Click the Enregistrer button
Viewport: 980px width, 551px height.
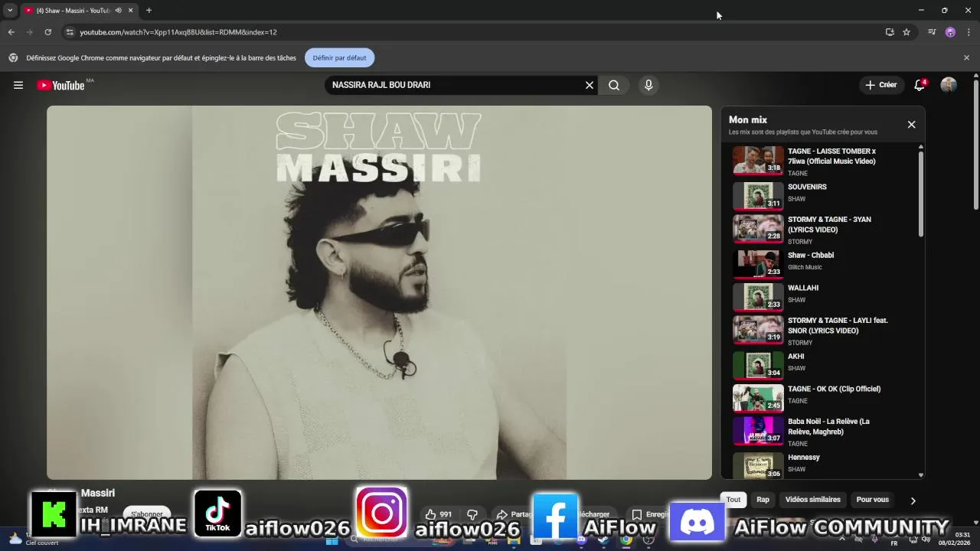point(649,514)
